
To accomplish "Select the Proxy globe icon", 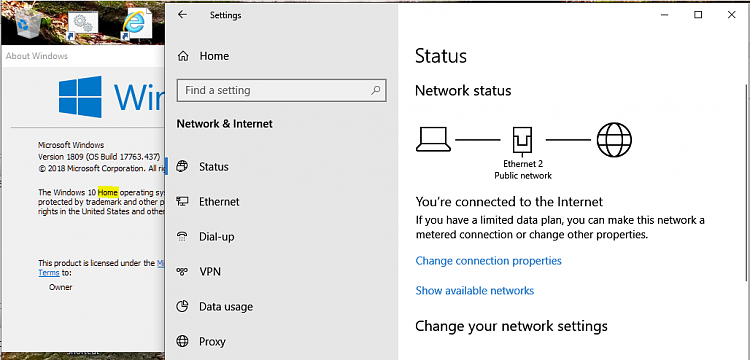I will pos(182,341).
